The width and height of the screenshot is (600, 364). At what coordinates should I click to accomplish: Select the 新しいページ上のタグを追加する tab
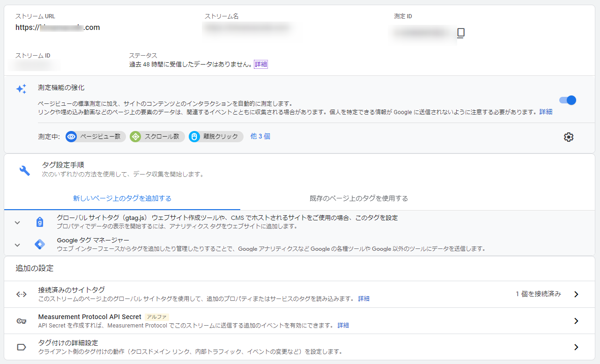122,198
